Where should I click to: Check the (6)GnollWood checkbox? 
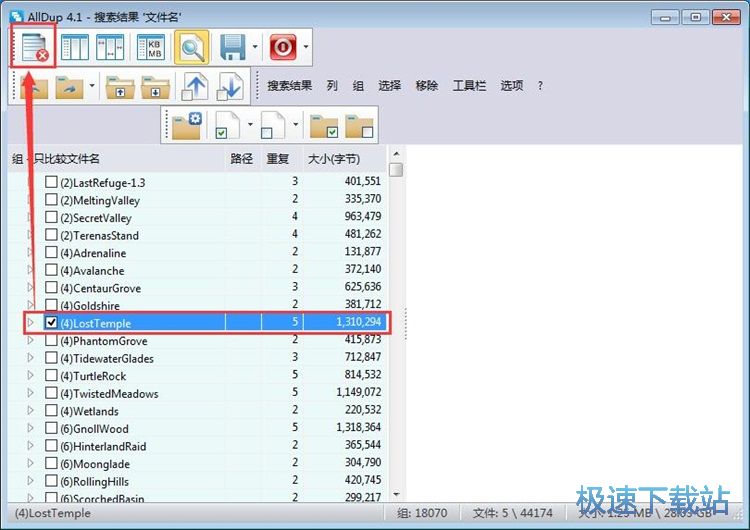[51, 428]
